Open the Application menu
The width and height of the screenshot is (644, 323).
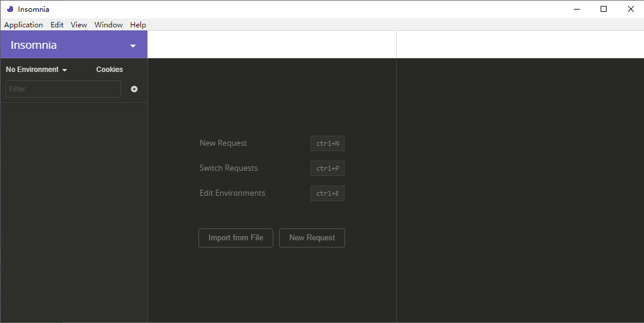[24, 25]
